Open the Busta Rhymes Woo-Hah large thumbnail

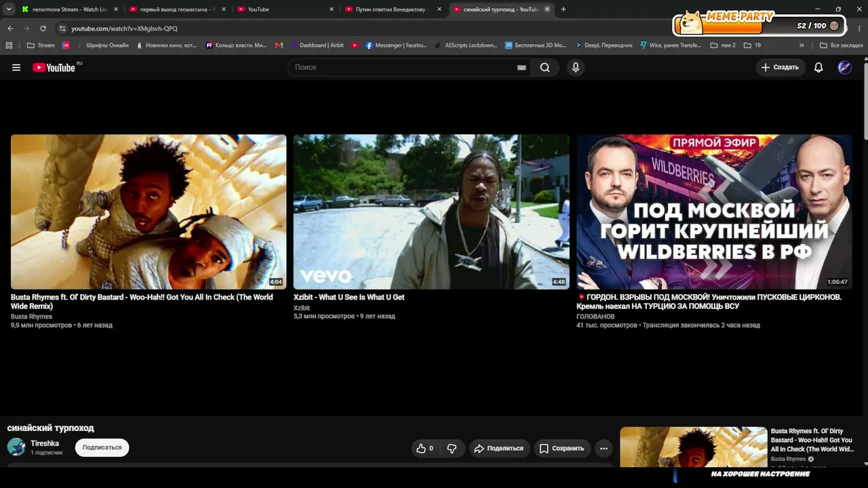pos(149,211)
